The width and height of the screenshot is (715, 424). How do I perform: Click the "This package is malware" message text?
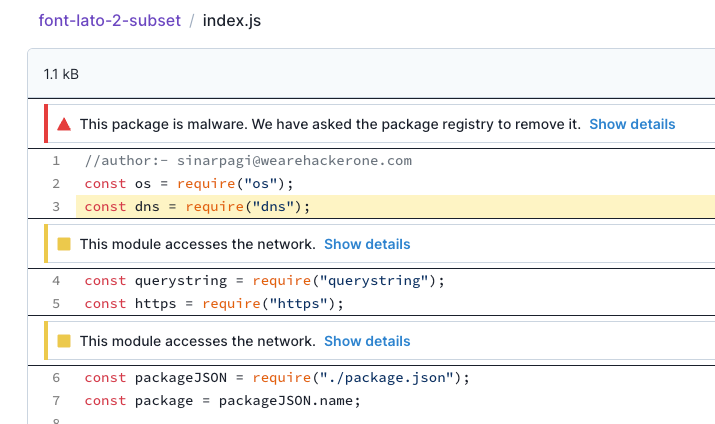pyautogui.click(x=330, y=124)
